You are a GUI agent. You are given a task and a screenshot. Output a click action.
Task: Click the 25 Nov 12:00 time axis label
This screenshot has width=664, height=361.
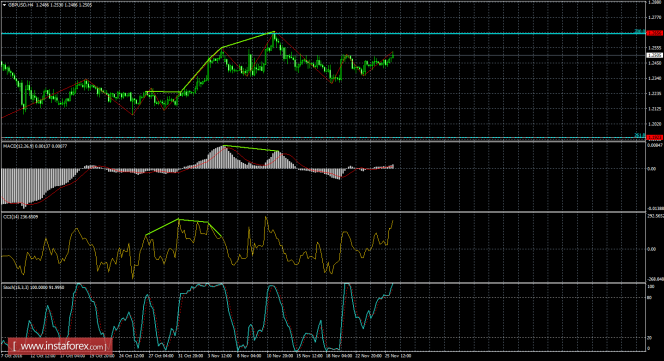tap(398, 356)
